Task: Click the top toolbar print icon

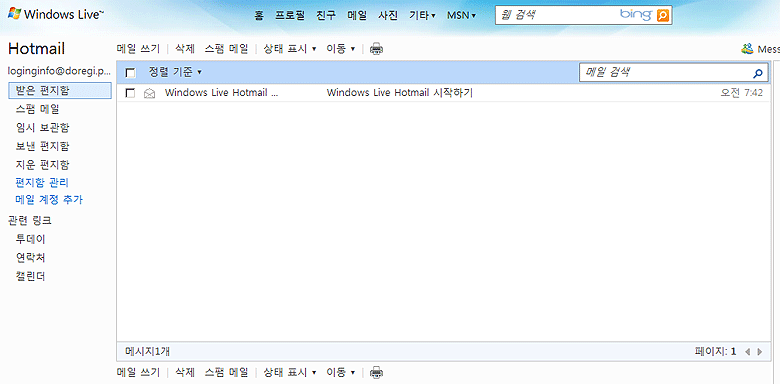Action: click(x=377, y=49)
